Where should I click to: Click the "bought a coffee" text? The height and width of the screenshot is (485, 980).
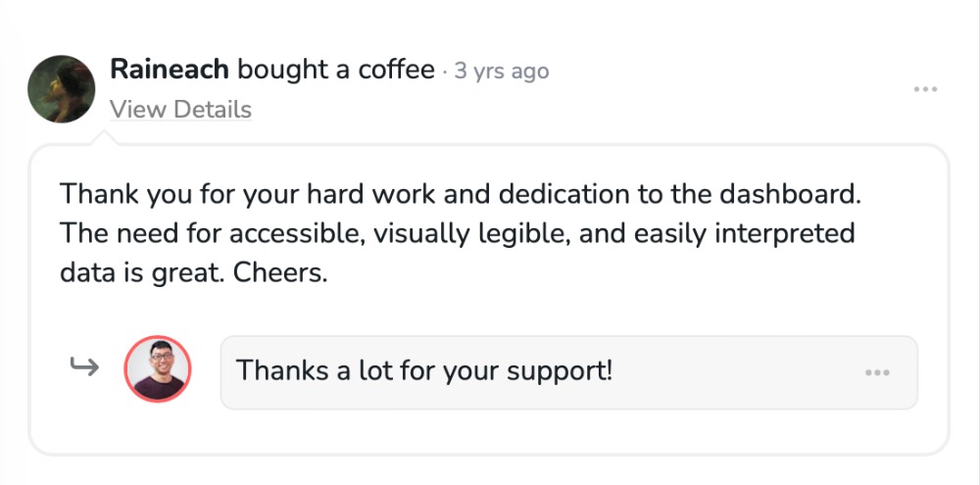pos(335,70)
